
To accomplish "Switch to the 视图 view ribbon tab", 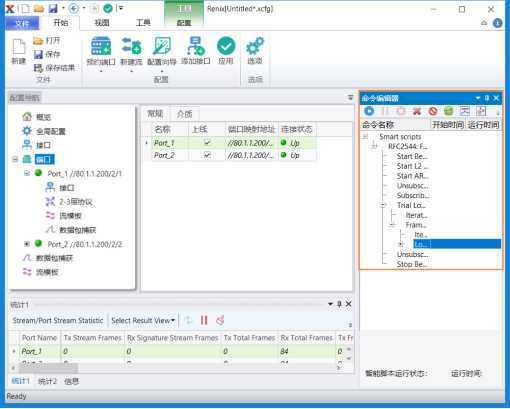I will [x=102, y=23].
